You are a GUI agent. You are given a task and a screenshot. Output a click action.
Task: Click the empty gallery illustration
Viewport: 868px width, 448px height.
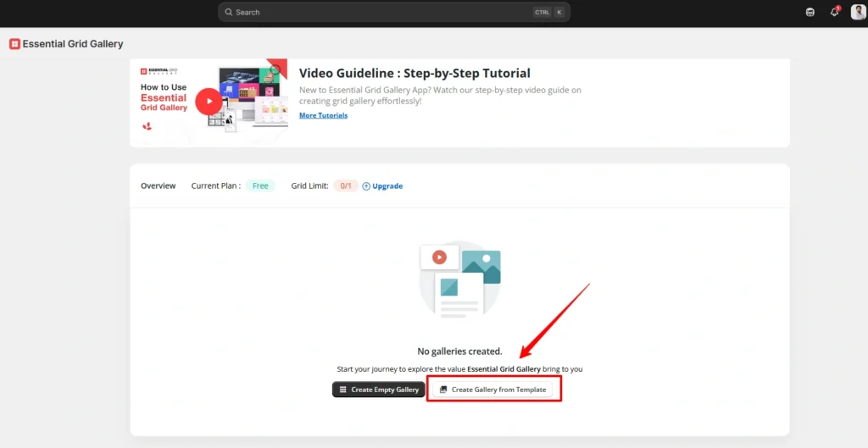(460, 279)
